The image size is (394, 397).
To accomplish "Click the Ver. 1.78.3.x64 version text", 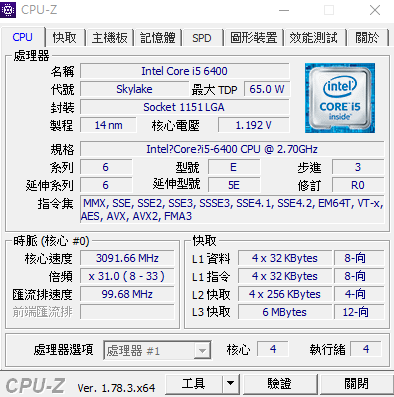I will point(116,388).
